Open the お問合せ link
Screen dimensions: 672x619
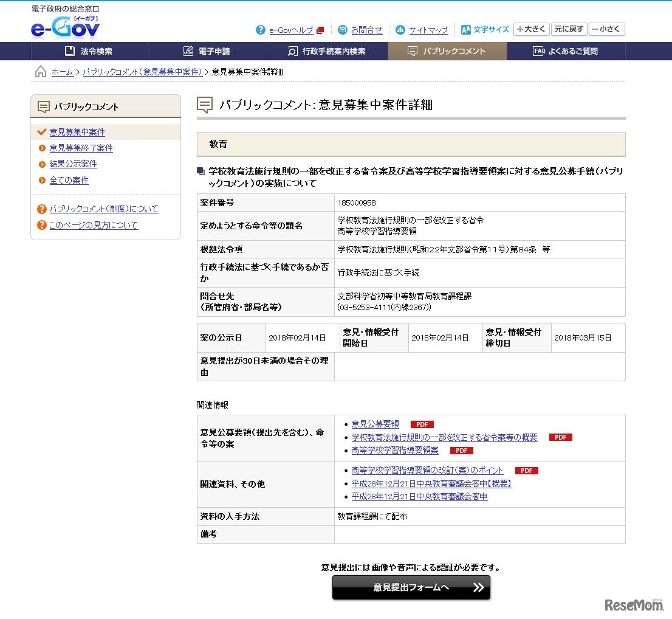(x=366, y=30)
